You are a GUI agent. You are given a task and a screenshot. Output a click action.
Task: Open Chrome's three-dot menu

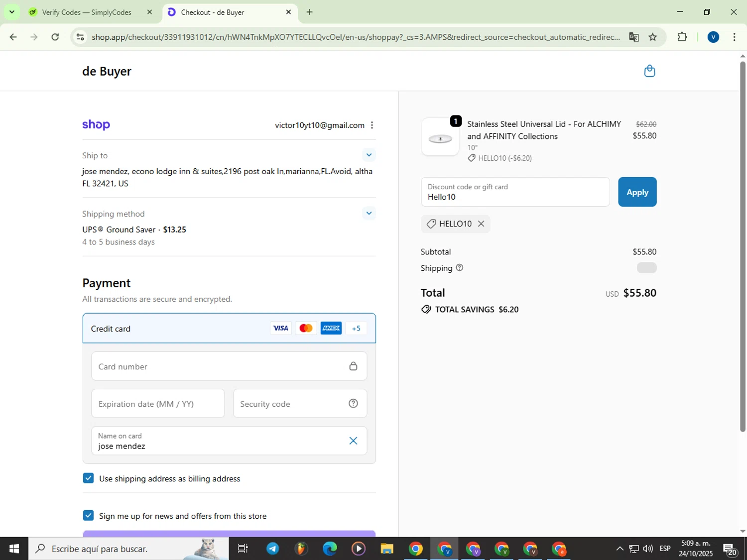coord(734,37)
